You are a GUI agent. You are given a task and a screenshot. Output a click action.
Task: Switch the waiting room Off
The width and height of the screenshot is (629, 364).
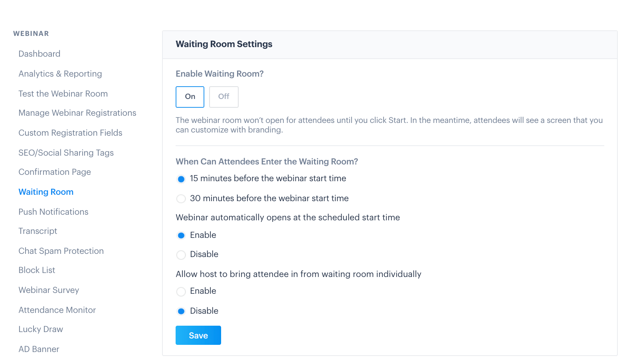(x=224, y=97)
